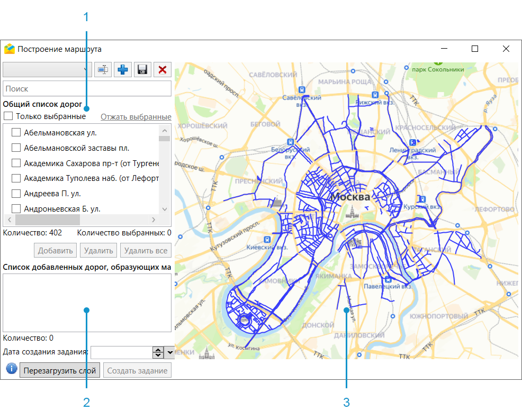Image resolution: width=522 pixels, height=420 pixels.
Task: Click the Павелецкий вокзал station icon on map
Action: click(388, 279)
